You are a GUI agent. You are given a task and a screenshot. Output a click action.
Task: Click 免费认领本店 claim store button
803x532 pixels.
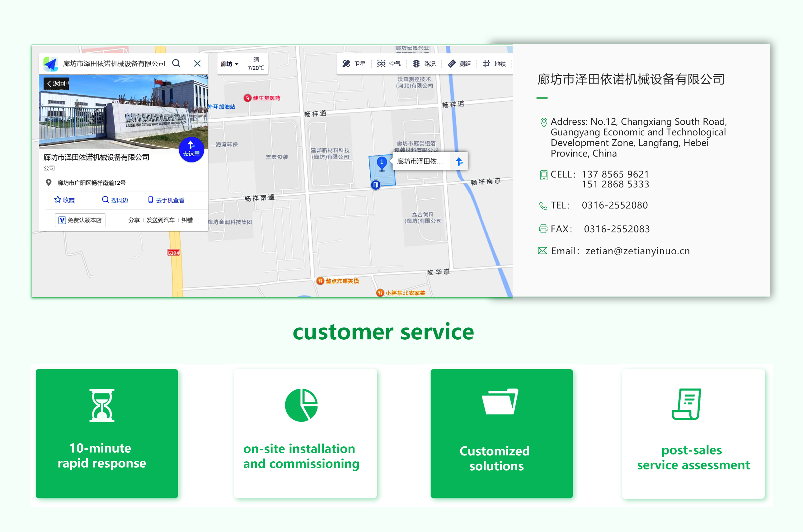(80, 220)
